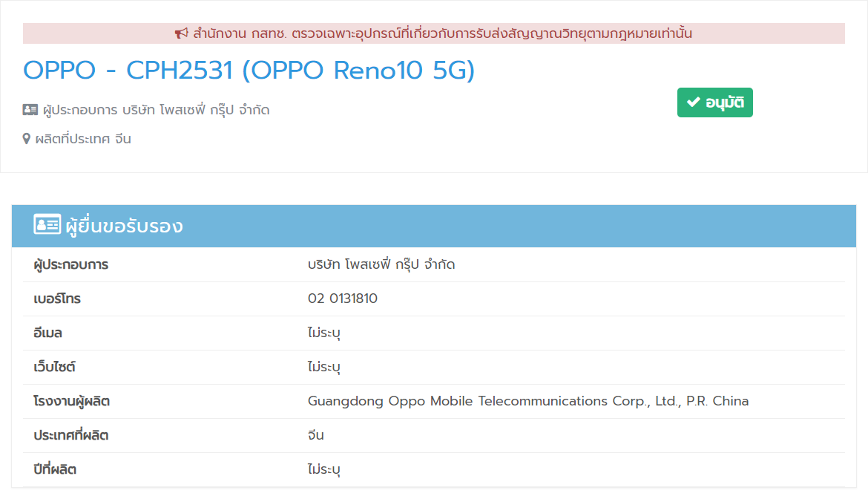
Task: Click the ปีที่ผลิต row label
Action: click(x=56, y=469)
